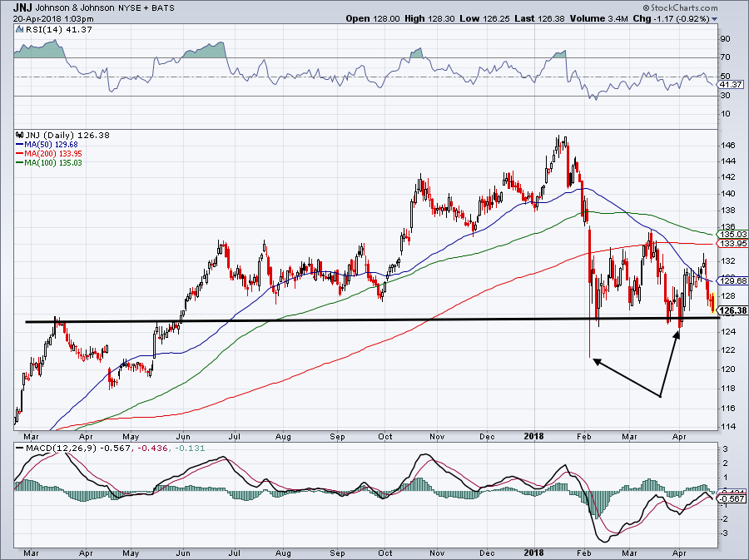The image size is (749, 560).
Task: Click the red 133.95 price tag on axis
Action: [x=733, y=244]
